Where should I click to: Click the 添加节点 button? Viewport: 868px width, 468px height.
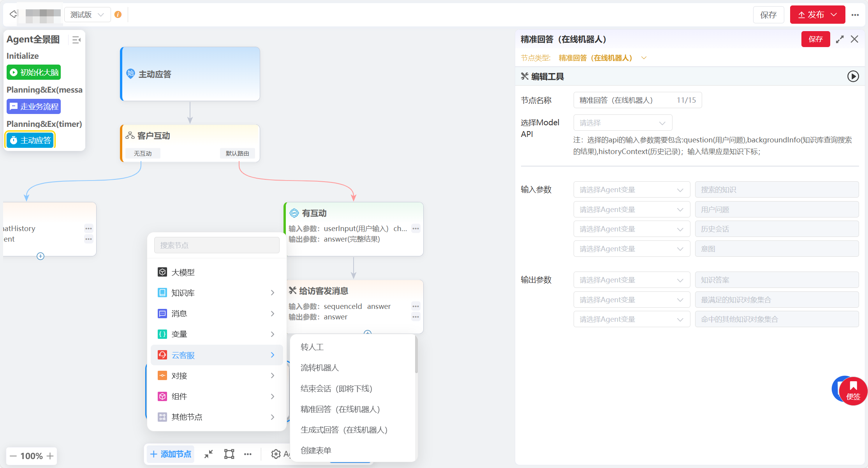tap(171, 454)
